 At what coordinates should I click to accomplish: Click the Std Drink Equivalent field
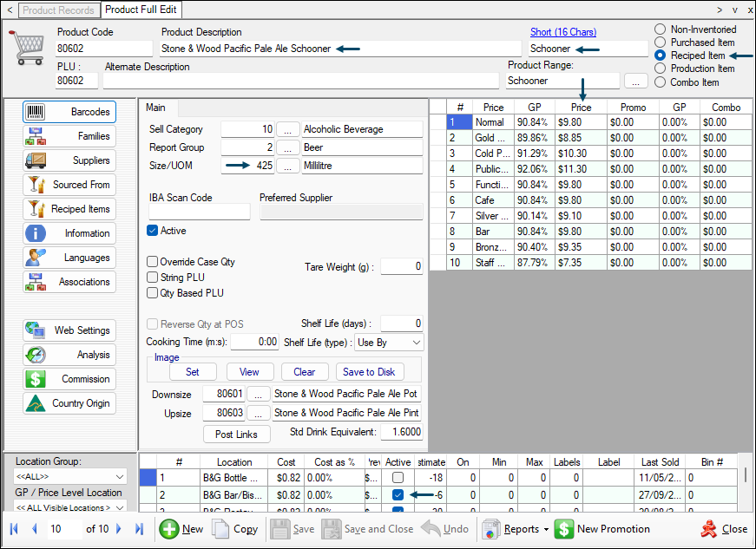pos(402,432)
